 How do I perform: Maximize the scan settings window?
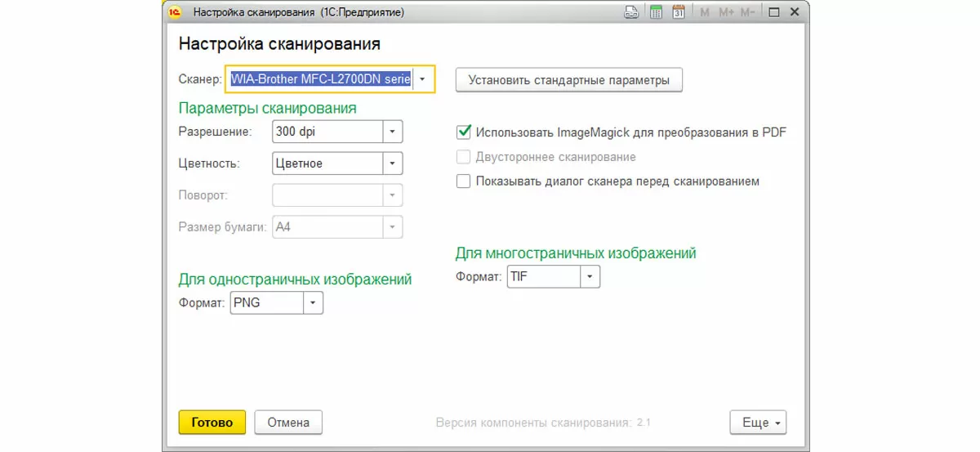click(774, 12)
